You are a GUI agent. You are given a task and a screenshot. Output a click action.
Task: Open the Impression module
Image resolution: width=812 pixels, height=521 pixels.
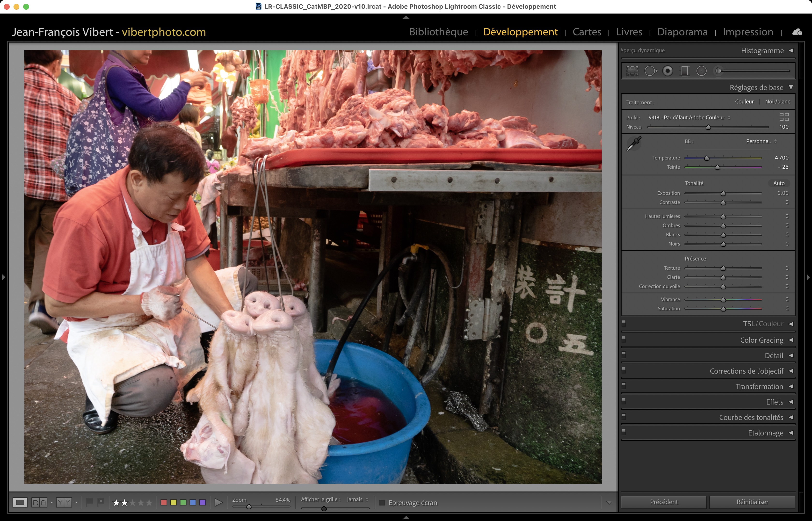[x=748, y=32]
